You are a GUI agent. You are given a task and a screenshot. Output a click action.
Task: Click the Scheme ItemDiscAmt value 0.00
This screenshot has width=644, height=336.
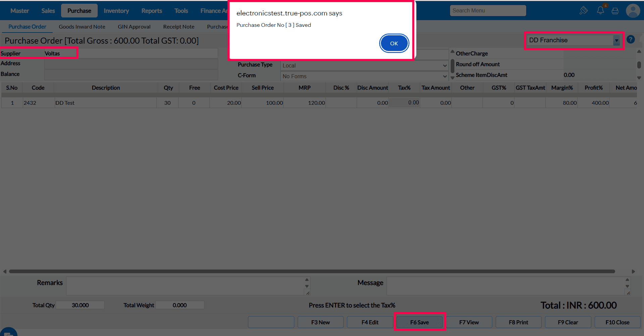tap(569, 75)
